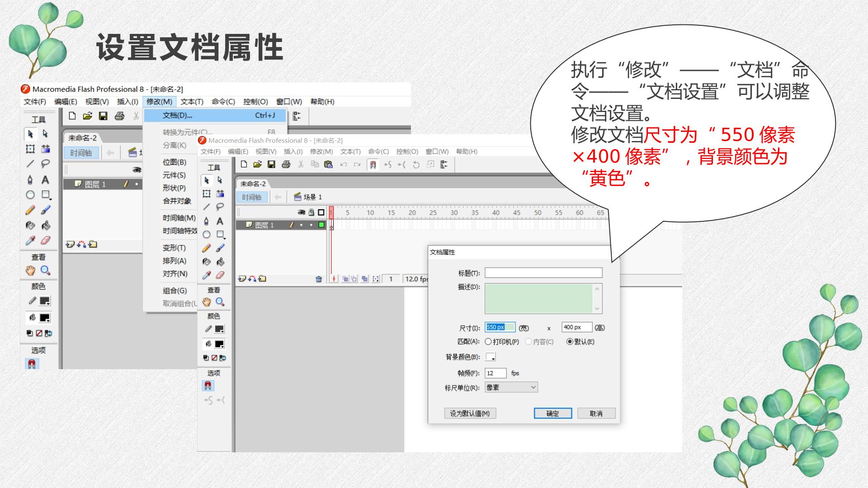Expand the 对齐(N) submenu
868x488 pixels.
coord(175,274)
